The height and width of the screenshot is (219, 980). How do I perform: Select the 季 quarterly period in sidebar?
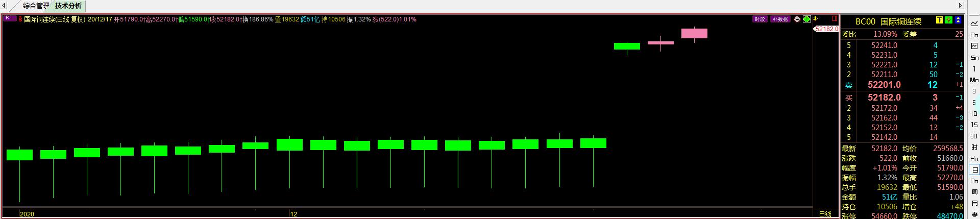pyautogui.click(x=974, y=214)
